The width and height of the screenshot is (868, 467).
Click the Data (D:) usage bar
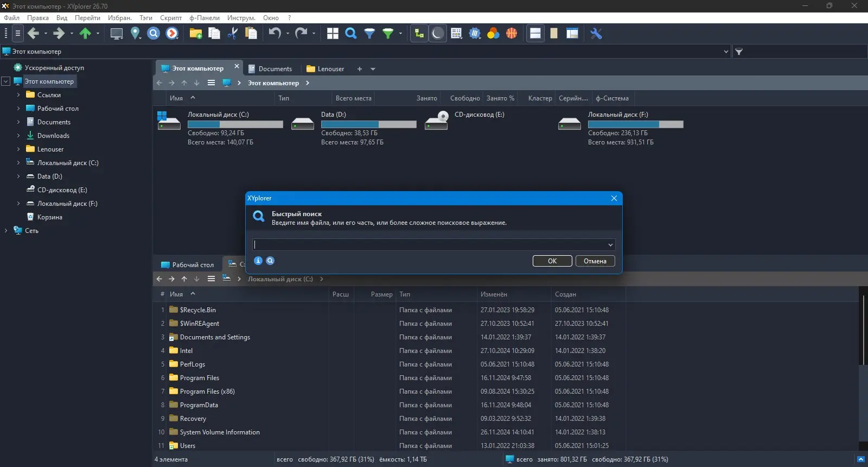point(369,124)
